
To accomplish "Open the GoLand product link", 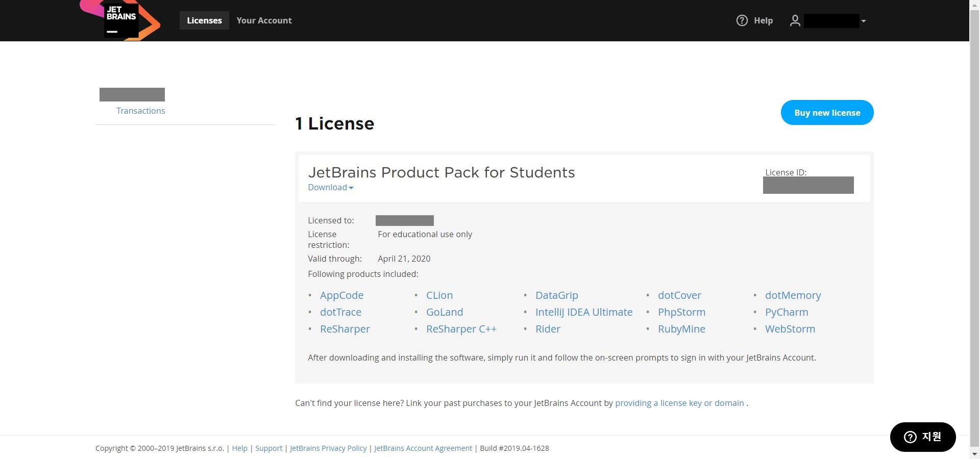I will click(x=445, y=312).
